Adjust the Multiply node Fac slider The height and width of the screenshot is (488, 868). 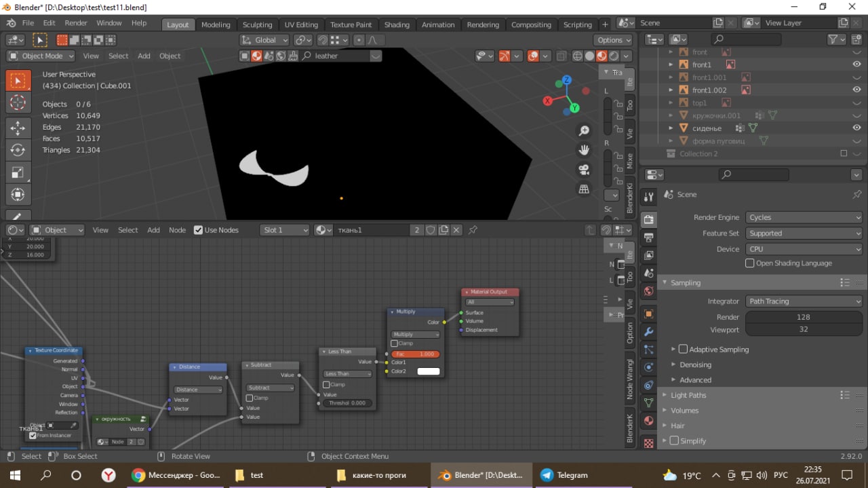415,354
